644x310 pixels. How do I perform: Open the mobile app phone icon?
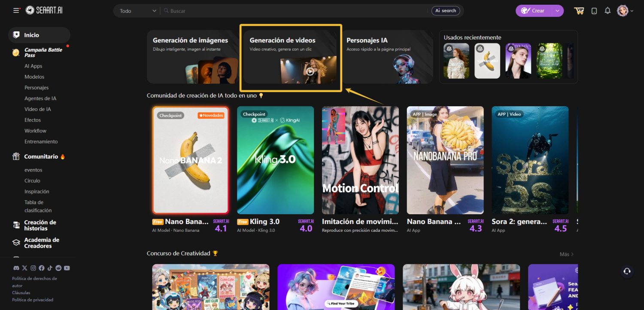594,11
